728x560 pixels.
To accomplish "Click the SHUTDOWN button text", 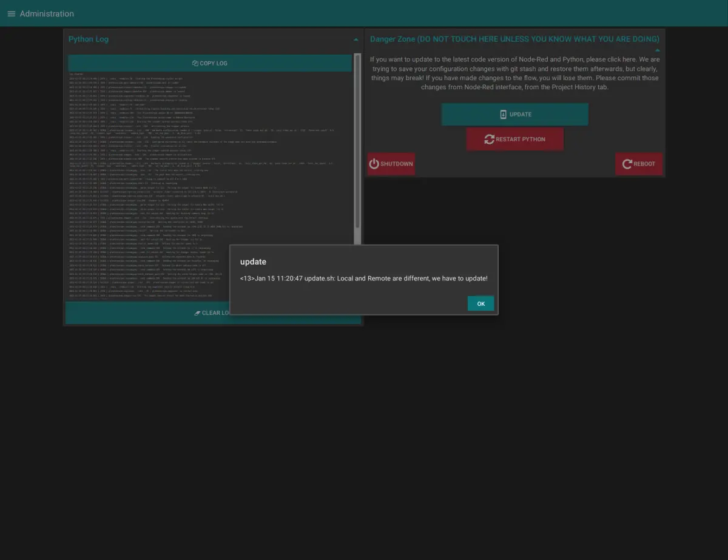I will [x=397, y=164].
